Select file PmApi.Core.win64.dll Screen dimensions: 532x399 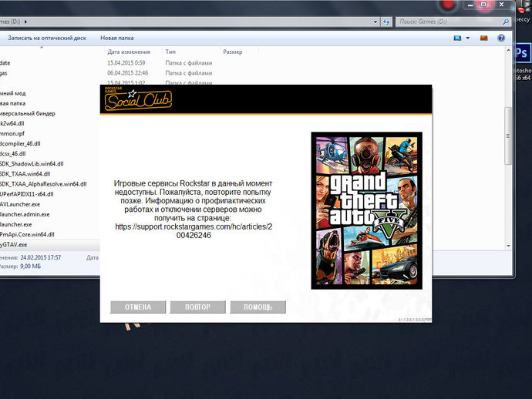pos(27,235)
